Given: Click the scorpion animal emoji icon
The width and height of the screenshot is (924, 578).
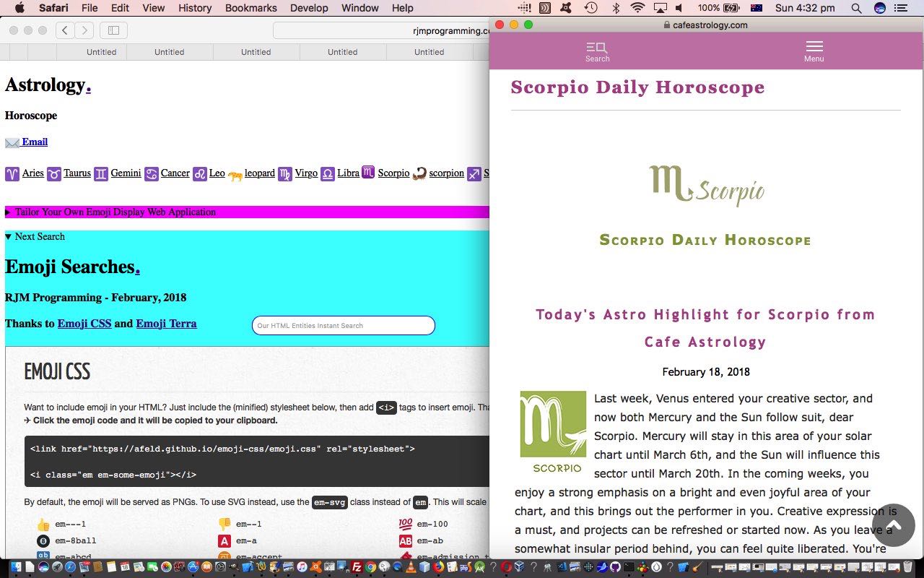Looking at the screenshot, I should [419, 174].
